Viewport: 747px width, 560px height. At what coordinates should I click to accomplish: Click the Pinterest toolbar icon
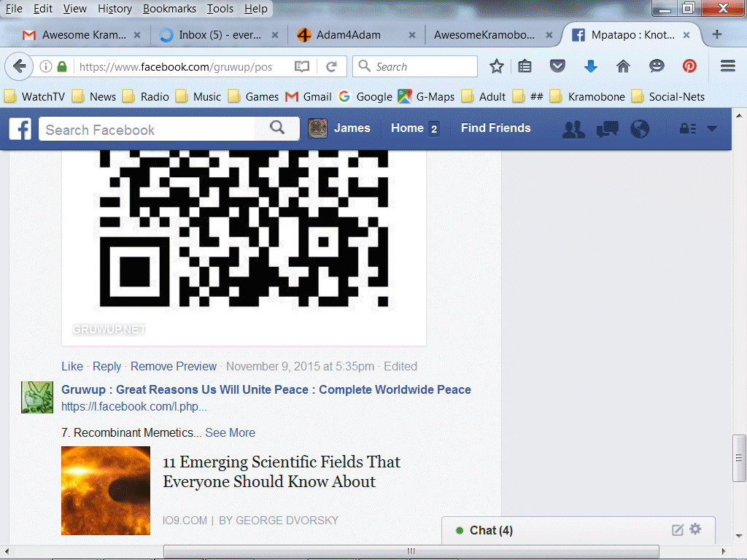coord(689,66)
